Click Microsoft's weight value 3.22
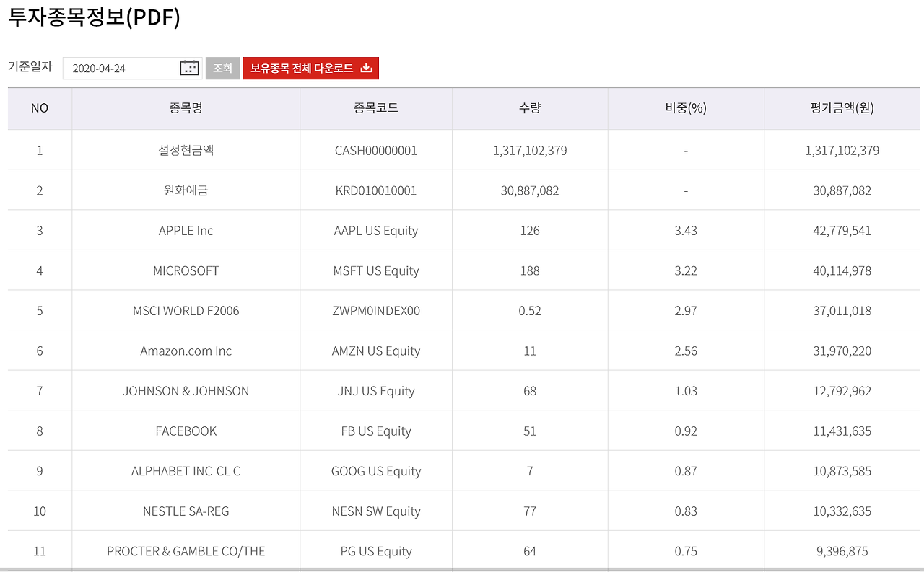 coord(686,270)
